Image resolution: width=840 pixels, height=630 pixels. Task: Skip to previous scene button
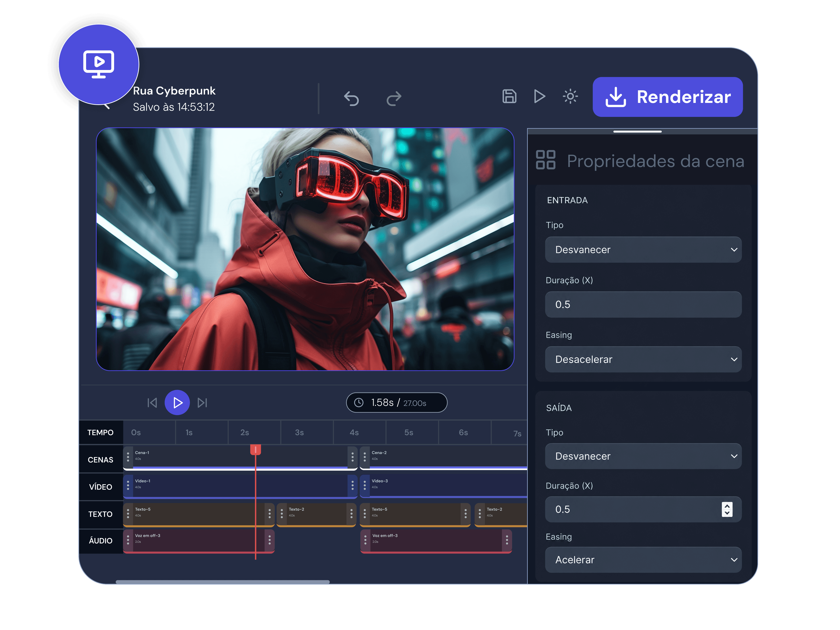click(x=152, y=402)
